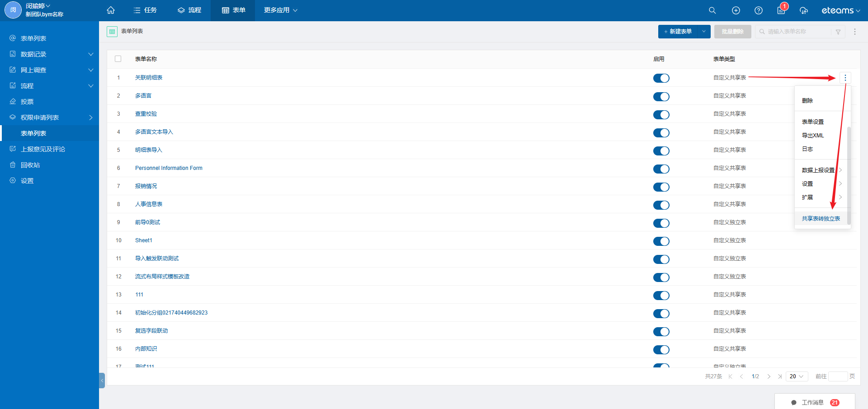Open the 人事信息表 form link

coord(149,204)
